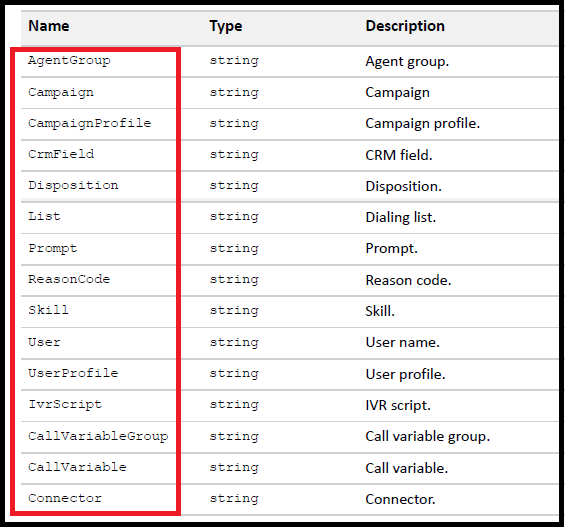
Task: Click the 'Reason code.' description
Action: point(408,280)
